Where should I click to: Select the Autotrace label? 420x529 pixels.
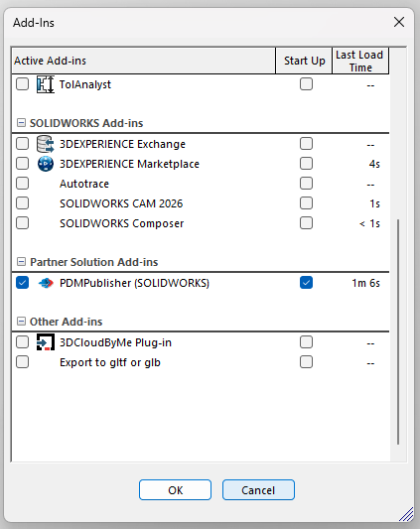pyautogui.click(x=84, y=184)
